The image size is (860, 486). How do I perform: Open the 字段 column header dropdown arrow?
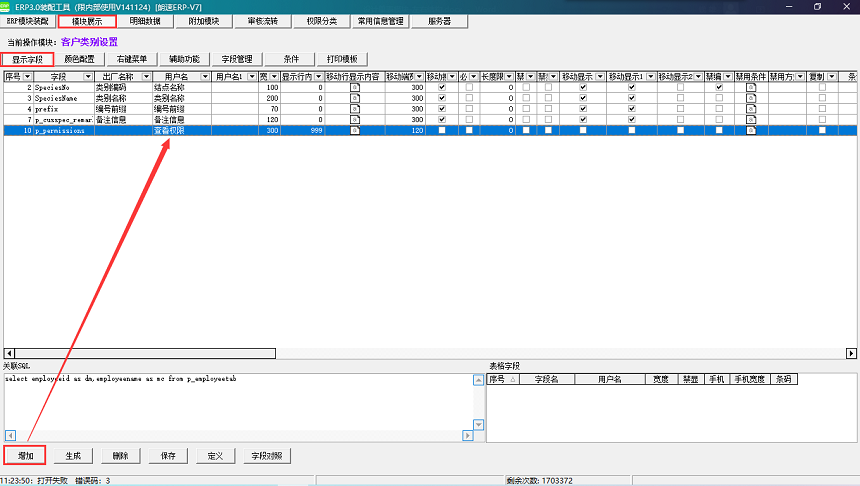click(x=89, y=77)
